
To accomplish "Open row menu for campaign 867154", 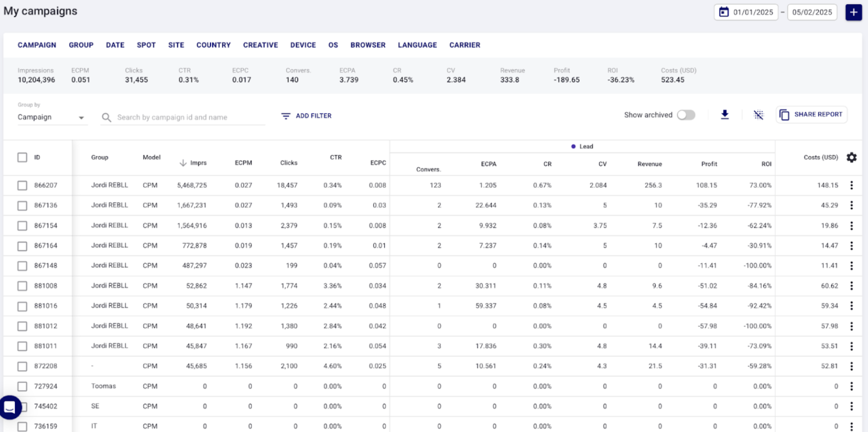I will pyautogui.click(x=851, y=226).
